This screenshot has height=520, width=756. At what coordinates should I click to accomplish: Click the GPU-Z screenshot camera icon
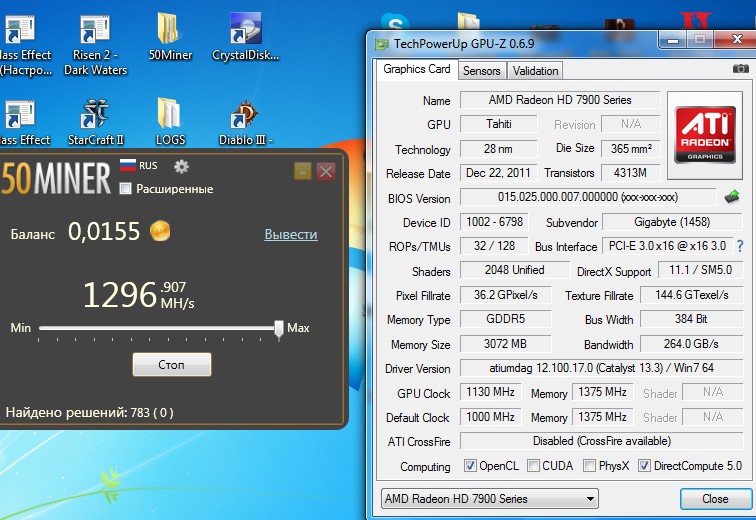[x=740, y=69]
